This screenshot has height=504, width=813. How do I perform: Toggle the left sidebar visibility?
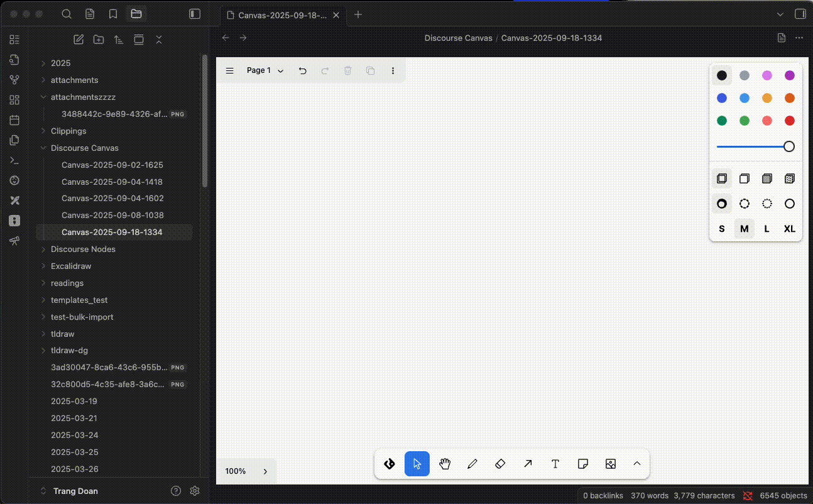(195, 13)
